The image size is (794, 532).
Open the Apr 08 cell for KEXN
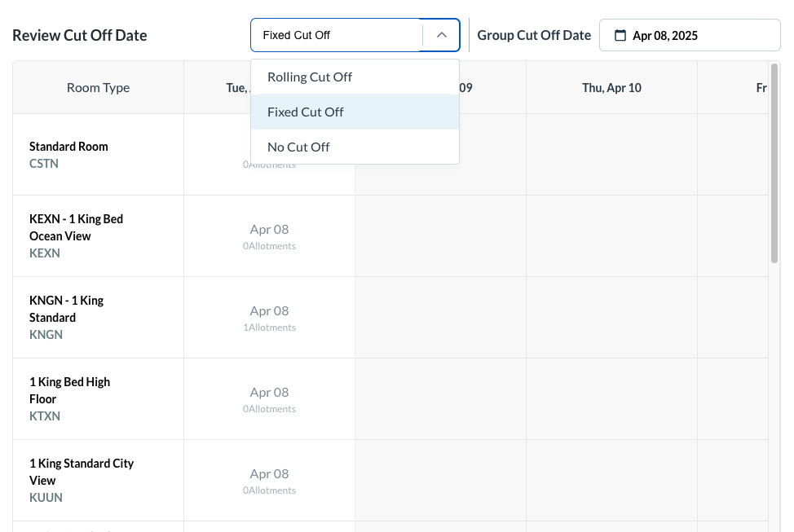point(269,236)
